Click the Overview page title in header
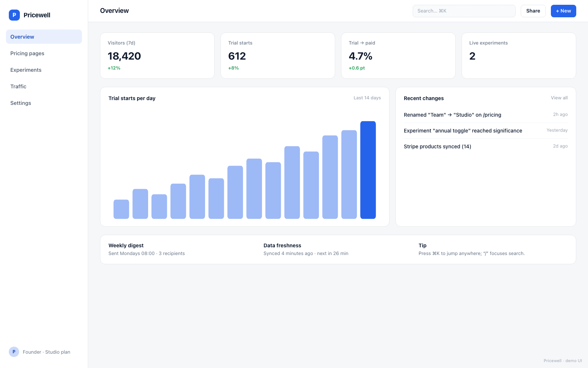Screen dimensions: 588x368 coord(114,11)
